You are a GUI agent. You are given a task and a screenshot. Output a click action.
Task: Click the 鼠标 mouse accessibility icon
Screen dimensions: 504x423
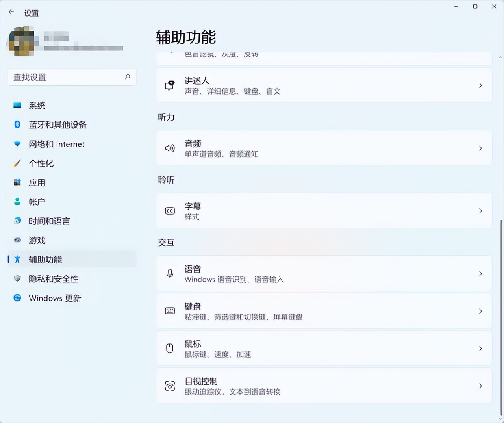[170, 348]
